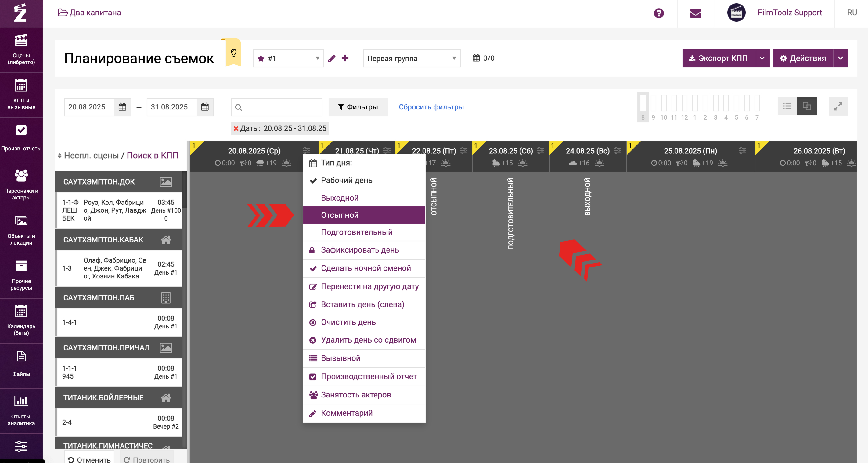The width and height of the screenshot is (868, 463).
Task: Choose Вставить день (слева) menu item
Action: pos(364,305)
